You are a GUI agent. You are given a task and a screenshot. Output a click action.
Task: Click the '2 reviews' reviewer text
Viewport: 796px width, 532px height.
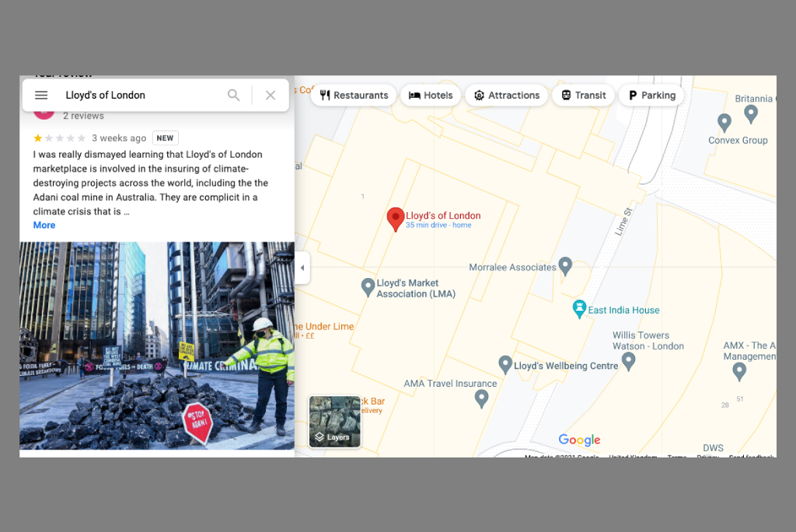(83, 116)
